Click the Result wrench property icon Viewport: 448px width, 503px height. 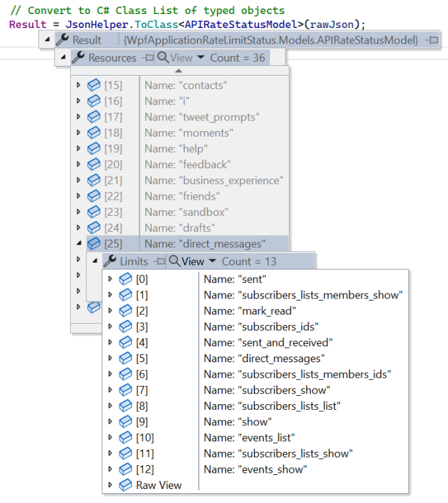pos(62,40)
